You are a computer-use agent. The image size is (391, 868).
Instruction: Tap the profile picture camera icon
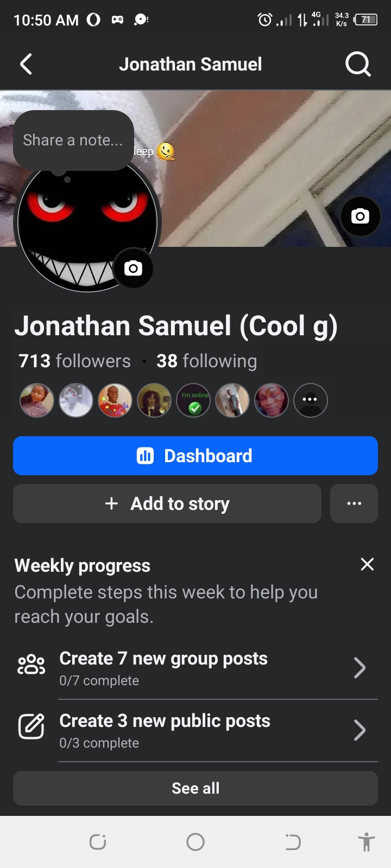[x=133, y=268]
